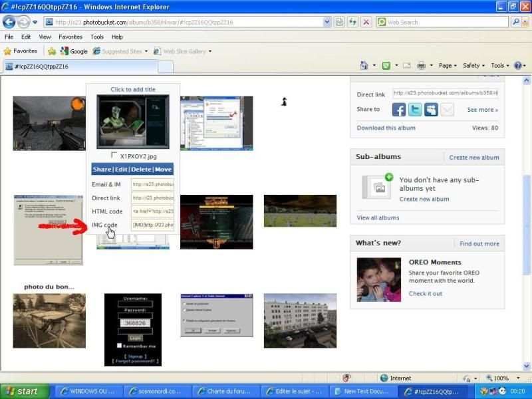The image size is (532, 399).
Task: Click the address bar URL field
Action: click(x=184, y=23)
